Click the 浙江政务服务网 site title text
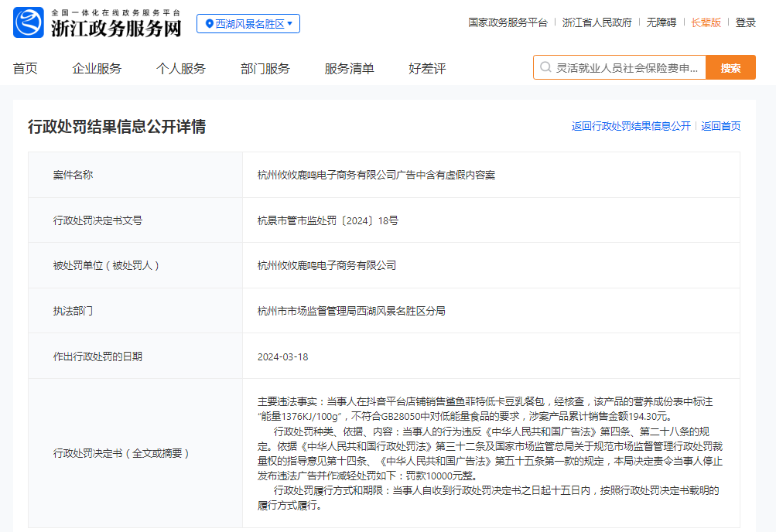This screenshot has width=776, height=532. tap(116, 29)
